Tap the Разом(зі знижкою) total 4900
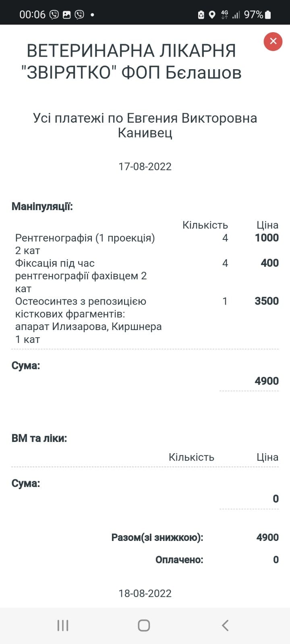The height and width of the screenshot is (644, 290). [x=267, y=537]
